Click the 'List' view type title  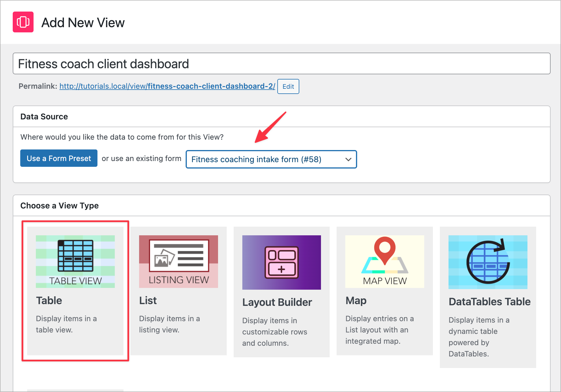(147, 300)
